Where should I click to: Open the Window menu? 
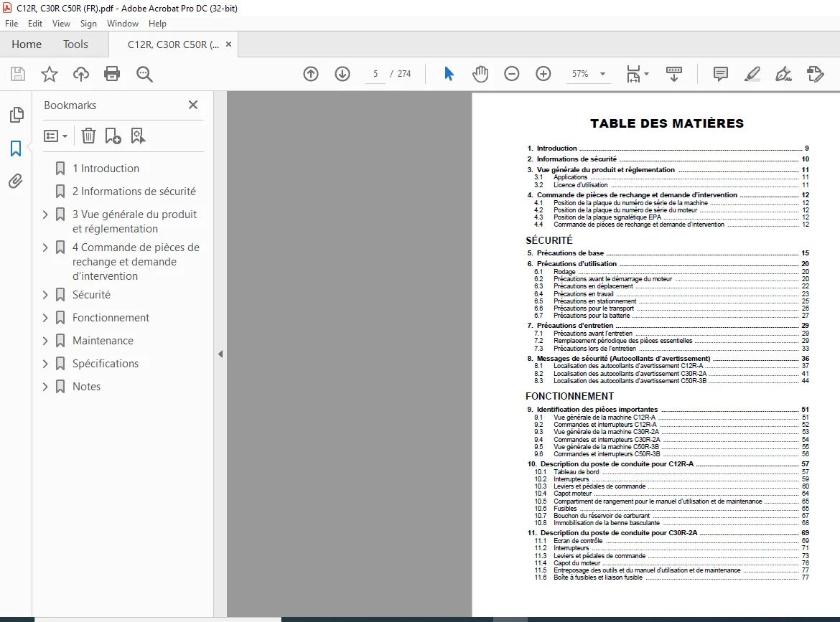point(122,24)
